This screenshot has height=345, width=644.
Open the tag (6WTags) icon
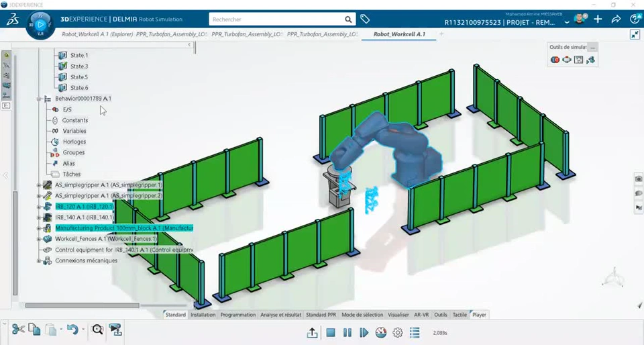coord(365,19)
